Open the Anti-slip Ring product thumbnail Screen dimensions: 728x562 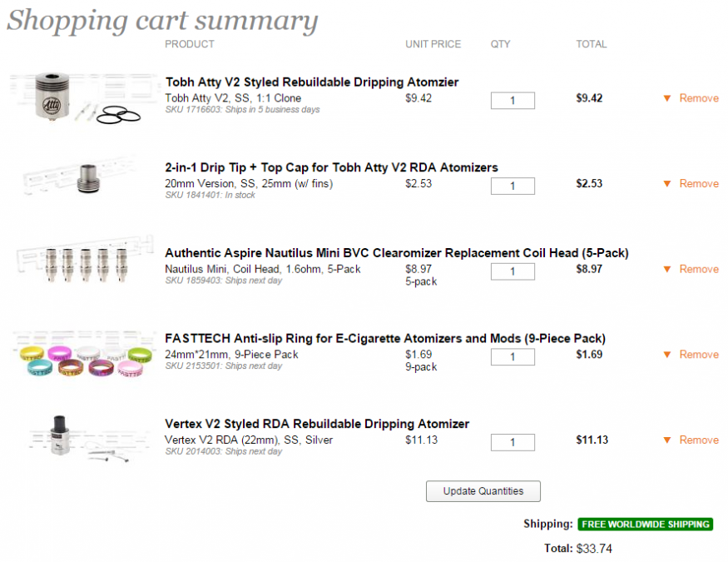83,356
